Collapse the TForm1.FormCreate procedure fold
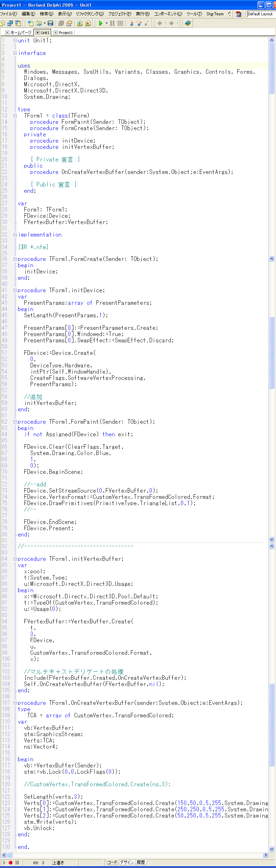The height and width of the screenshot is (868, 276). point(15,259)
